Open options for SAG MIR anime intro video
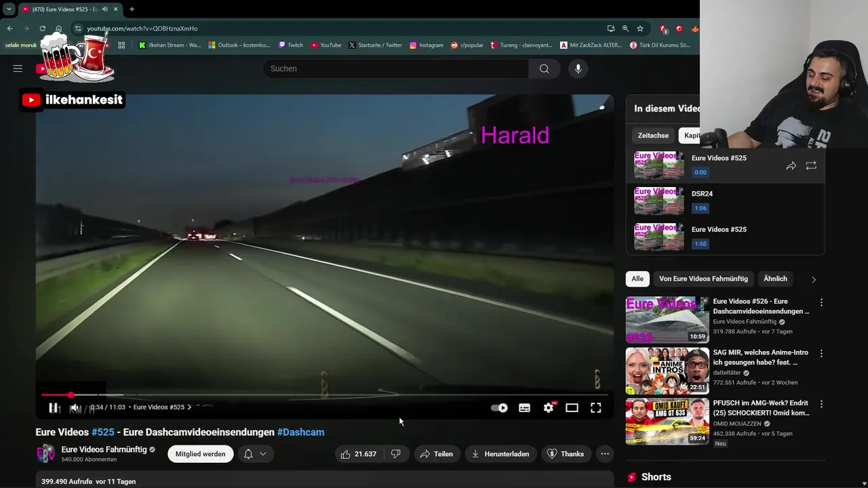The height and width of the screenshot is (488, 868). pyautogui.click(x=821, y=354)
